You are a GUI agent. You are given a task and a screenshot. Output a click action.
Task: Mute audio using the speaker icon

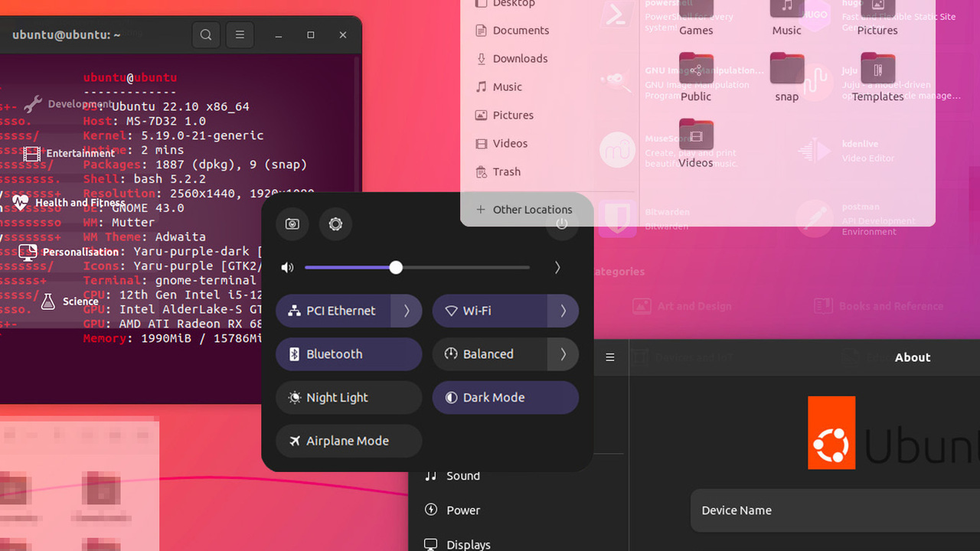pos(287,267)
